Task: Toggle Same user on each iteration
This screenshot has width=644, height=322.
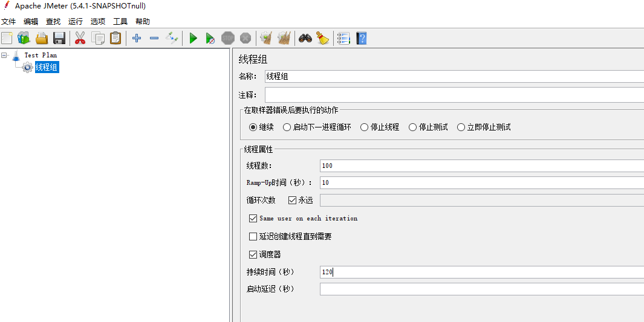Action: [x=253, y=218]
